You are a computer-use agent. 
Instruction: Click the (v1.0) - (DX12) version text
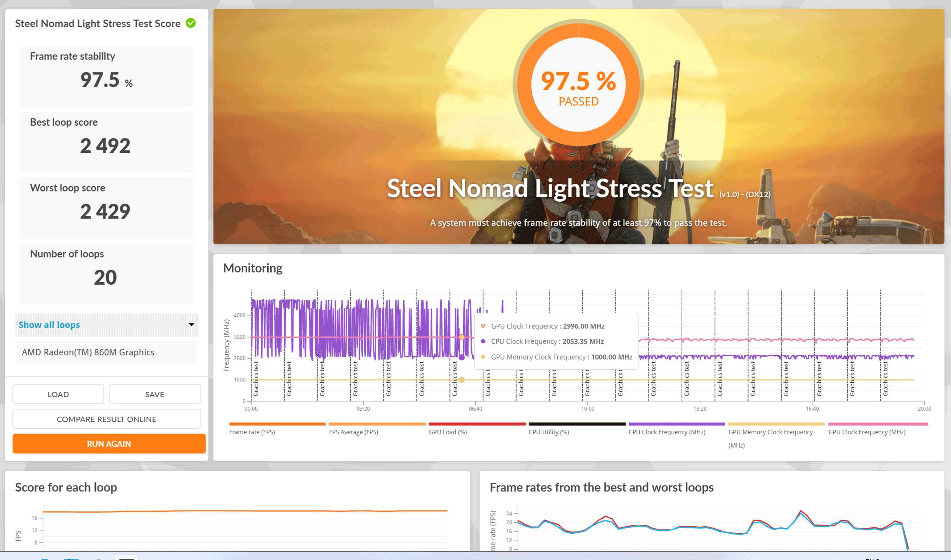coord(744,194)
